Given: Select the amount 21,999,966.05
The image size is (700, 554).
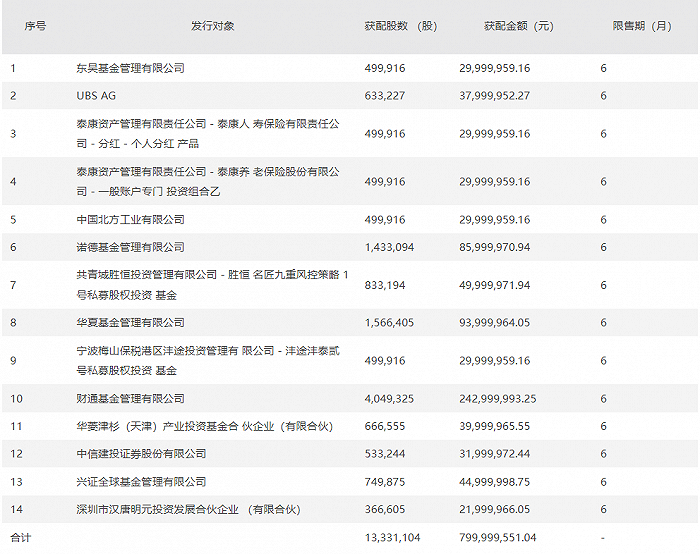Looking at the screenshot, I should (495, 509).
